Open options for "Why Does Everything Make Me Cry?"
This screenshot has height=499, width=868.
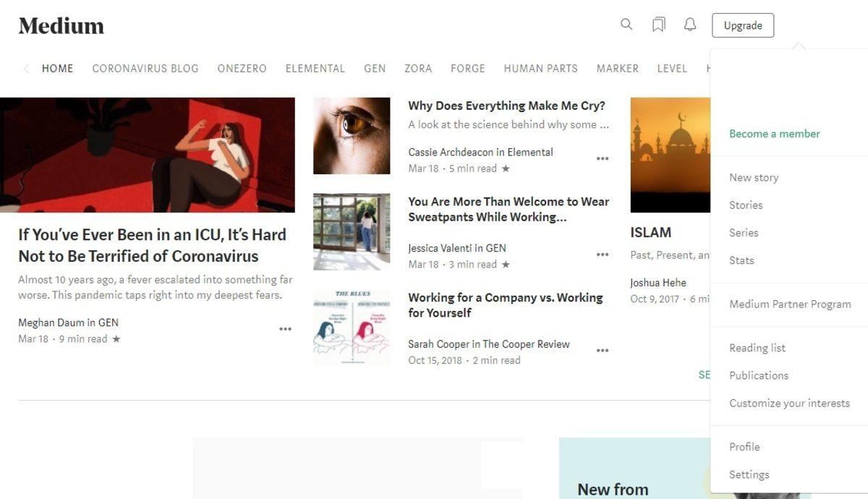(x=603, y=158)
